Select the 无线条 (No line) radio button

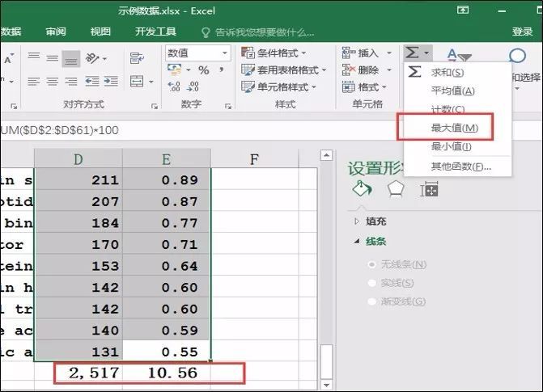tap(372, 264)
